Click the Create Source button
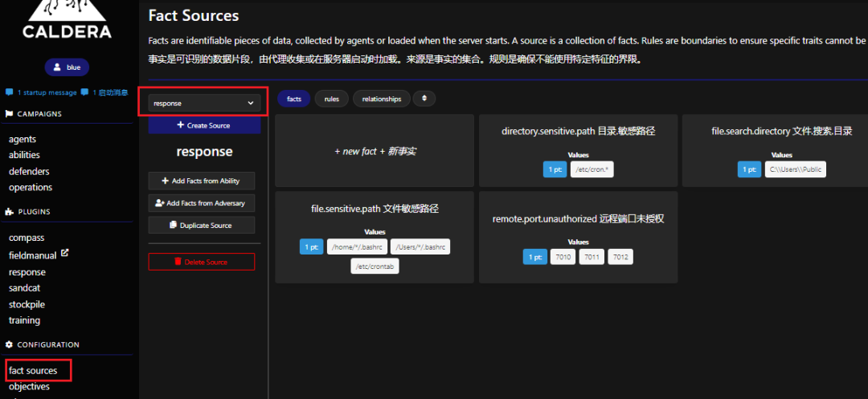The height and width of the screenshot is (399, 868). 203,125
